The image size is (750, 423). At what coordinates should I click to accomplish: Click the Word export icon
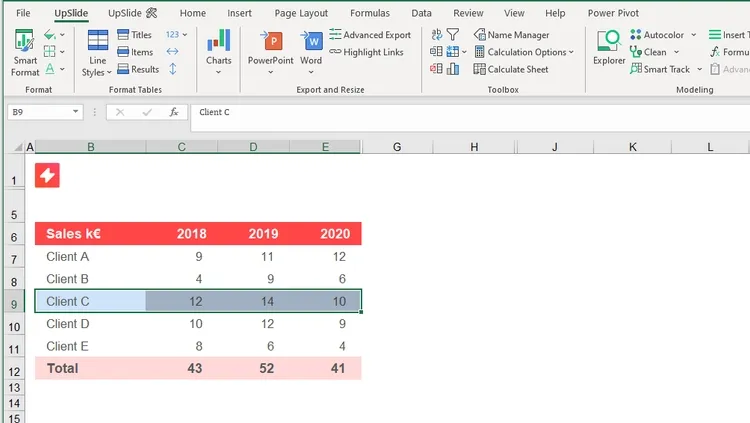(311, 41)
